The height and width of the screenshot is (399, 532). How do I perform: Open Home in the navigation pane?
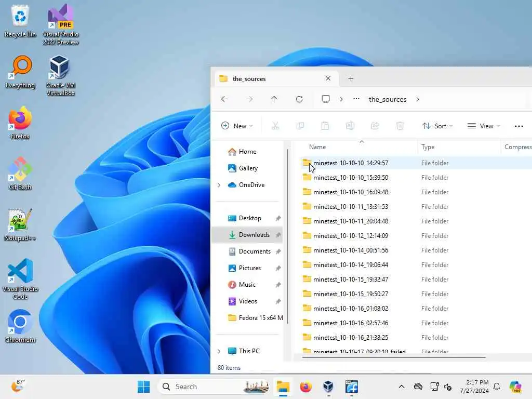click(x=247, y=152)
